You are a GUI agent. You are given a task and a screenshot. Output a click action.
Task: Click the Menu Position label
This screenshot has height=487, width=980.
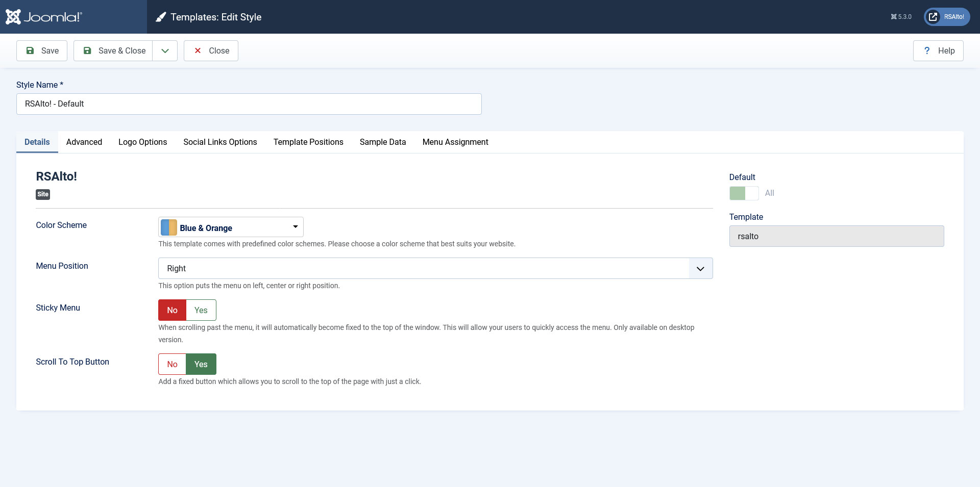tap(62, 266)
